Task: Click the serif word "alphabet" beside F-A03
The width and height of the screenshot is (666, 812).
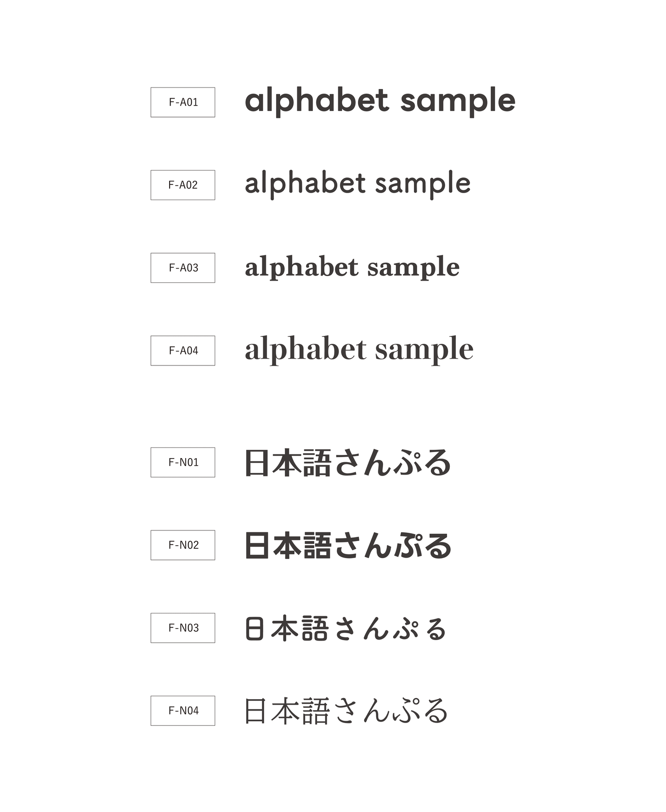Action: coord(301,267)
